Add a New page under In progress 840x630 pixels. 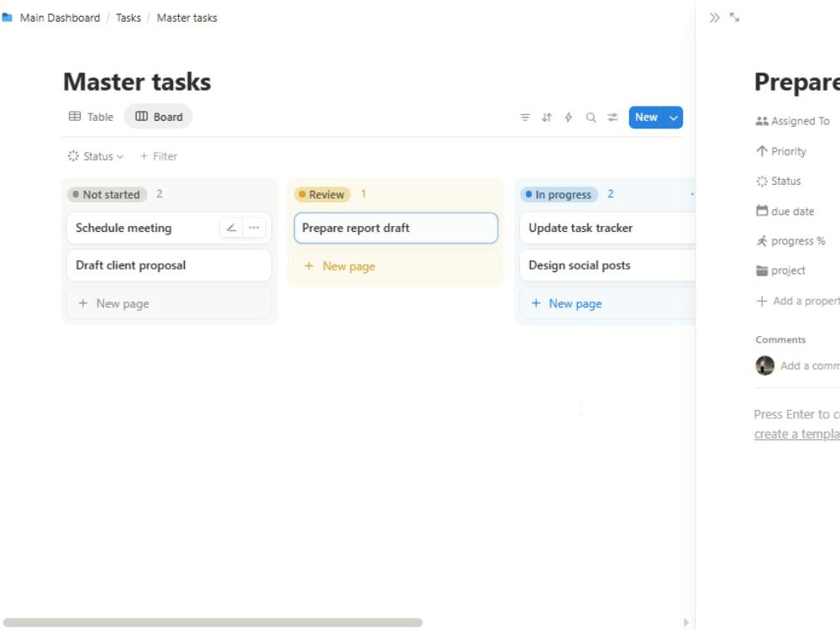[607, 304]
